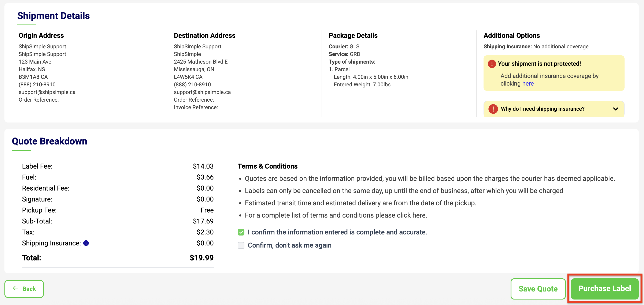Click the $14.03 Label Fee amount
This screenshot has width=644, height=305.
tap(203, 166)
